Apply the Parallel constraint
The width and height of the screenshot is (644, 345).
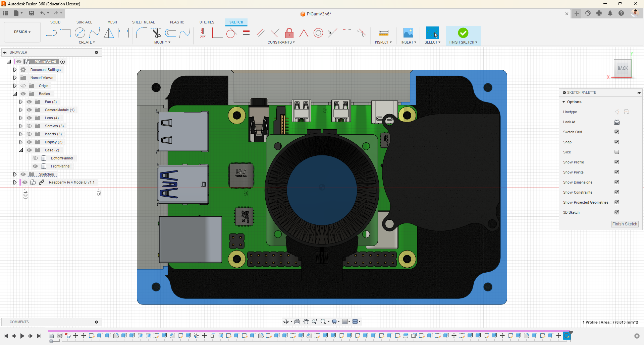tap(260, 33)
